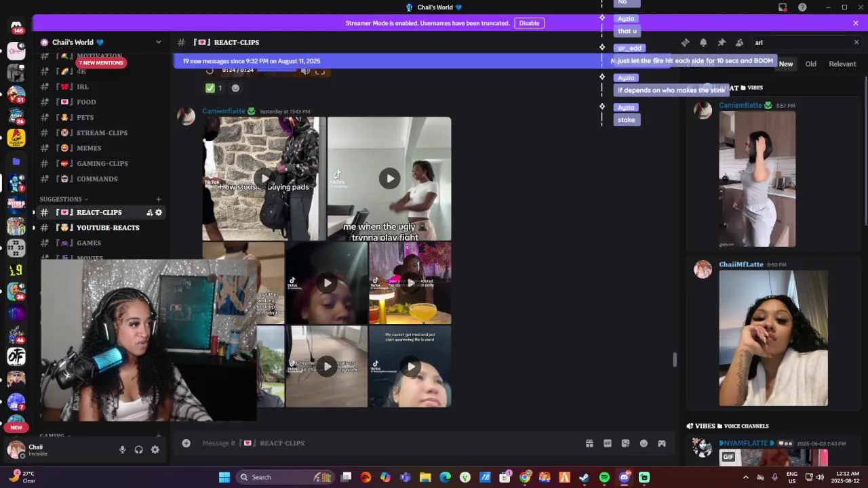Open the sticker picker icon
Image resolution: width=868 pixels, height=488 pixels.
[625, 443]
